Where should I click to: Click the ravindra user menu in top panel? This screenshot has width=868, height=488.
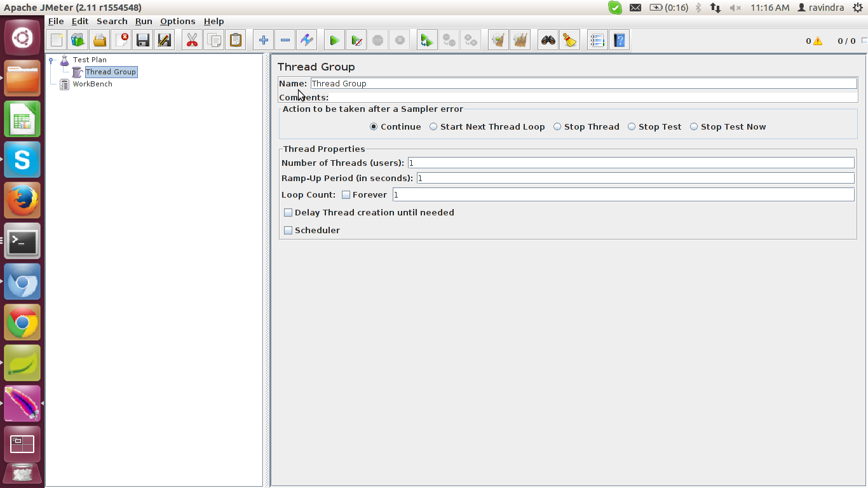820,8
